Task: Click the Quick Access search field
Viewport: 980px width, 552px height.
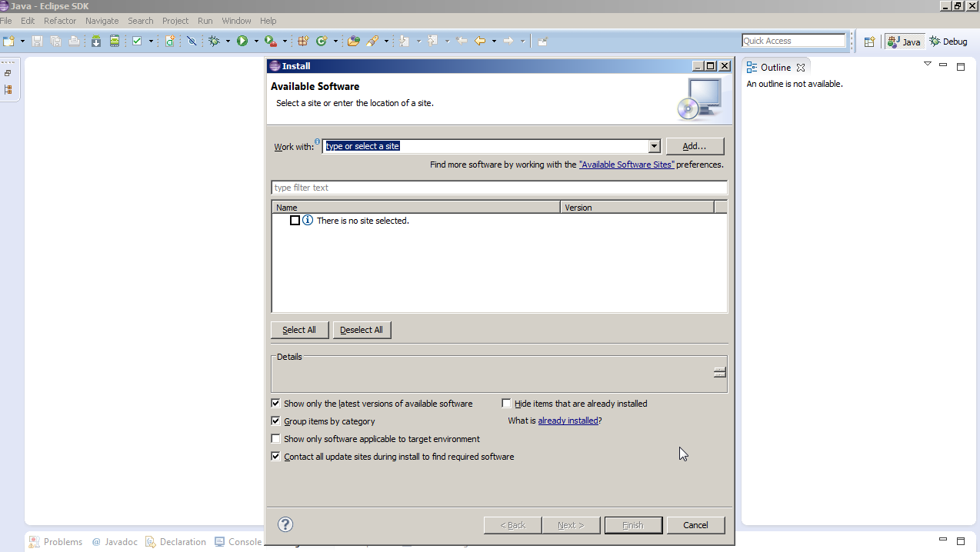Action: (794, 41)
